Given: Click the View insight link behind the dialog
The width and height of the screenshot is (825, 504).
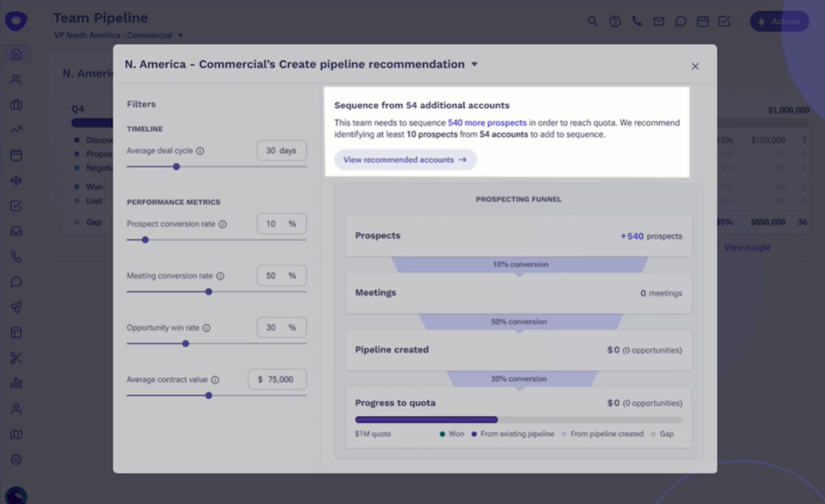Looking at the screenshot, I should 746,247.
